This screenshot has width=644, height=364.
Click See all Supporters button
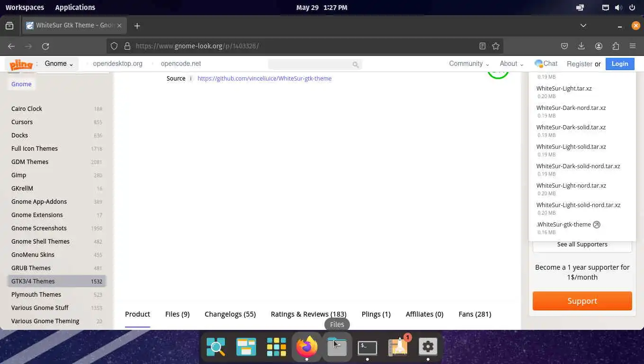pyautogui.click(x=582, y=245)
